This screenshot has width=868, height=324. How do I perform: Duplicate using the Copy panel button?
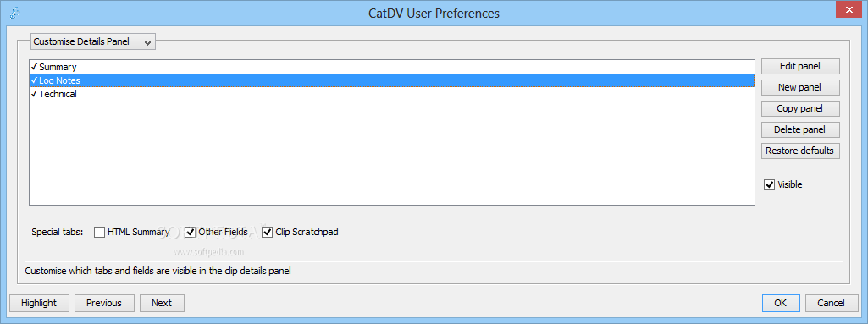click(x=800, y=108)
